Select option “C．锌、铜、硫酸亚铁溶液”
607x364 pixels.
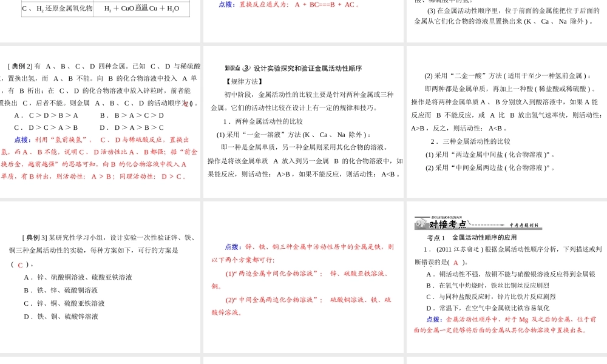tap(64, 304)
